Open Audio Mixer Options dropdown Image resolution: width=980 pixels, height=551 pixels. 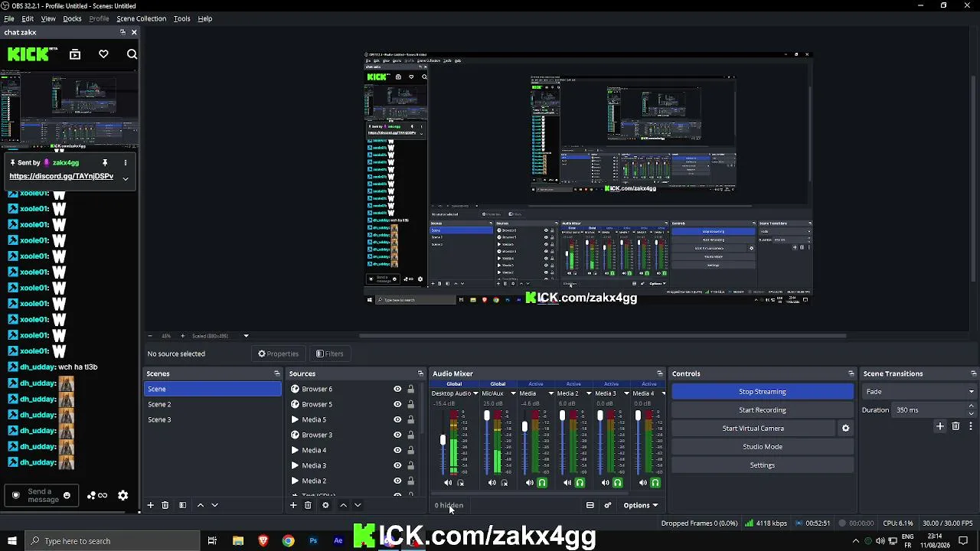click(641, 505)
